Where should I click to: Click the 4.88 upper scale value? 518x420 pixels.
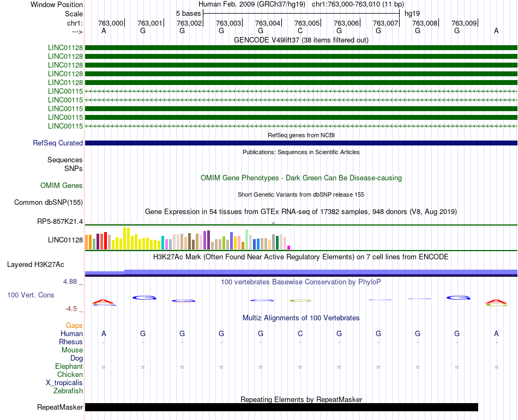pyautogui.click(x=70, y=282)
